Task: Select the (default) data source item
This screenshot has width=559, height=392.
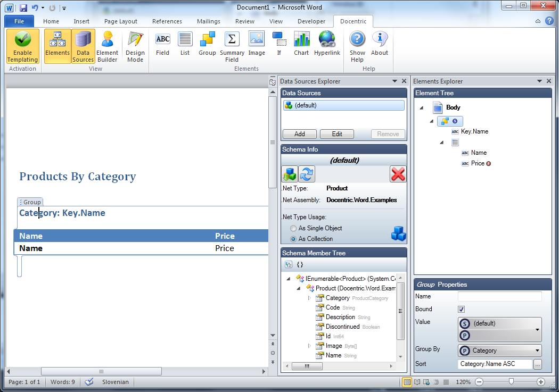Action: pyautogui.click(x=344, y=105)
